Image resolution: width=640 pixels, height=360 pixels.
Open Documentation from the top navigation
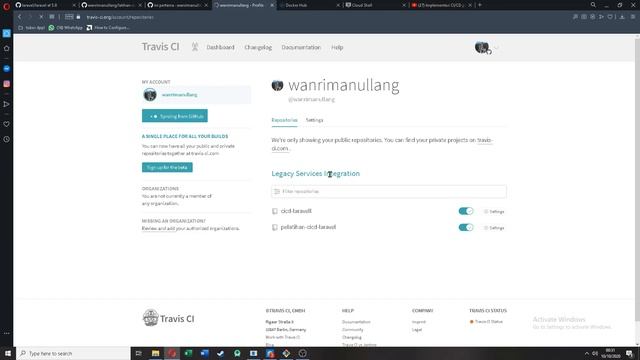301,47
